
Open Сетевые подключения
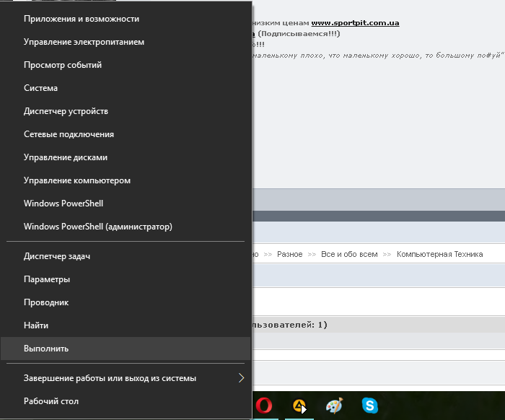click(69, 134)
